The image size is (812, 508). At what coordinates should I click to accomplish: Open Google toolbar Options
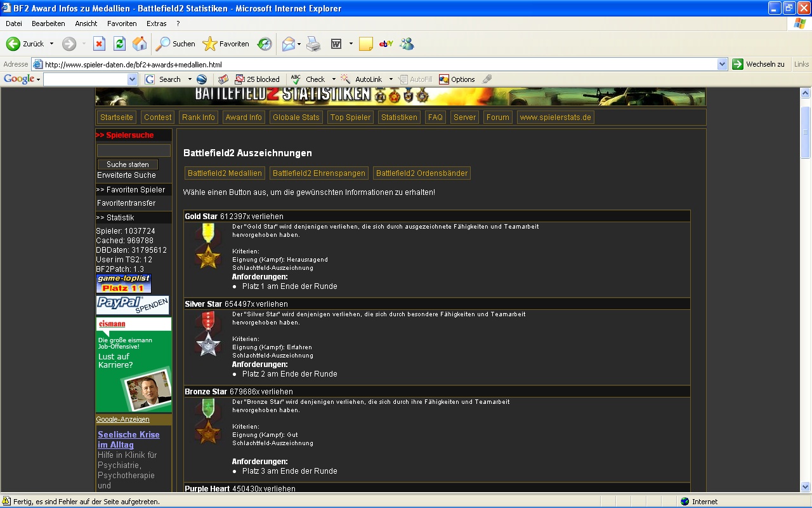[x=457, y=79]
